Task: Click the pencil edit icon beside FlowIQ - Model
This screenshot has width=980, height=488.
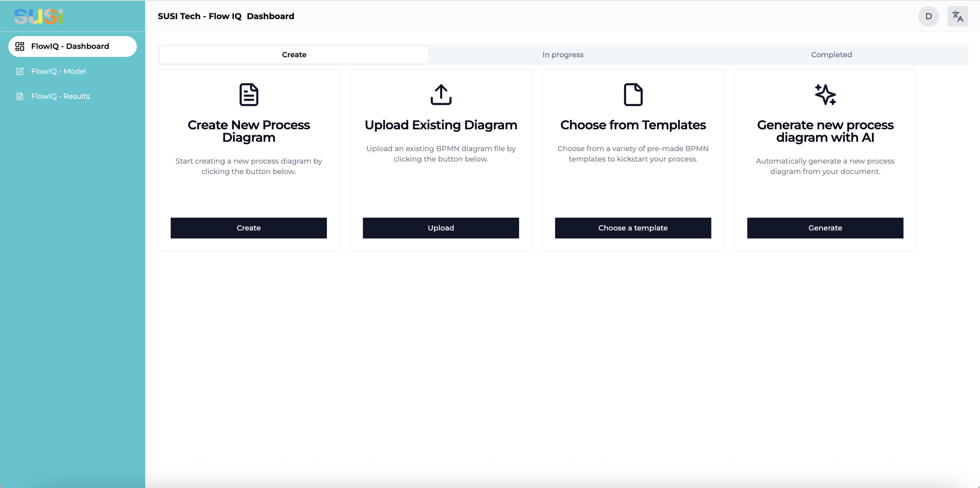Action: point(20,71)
